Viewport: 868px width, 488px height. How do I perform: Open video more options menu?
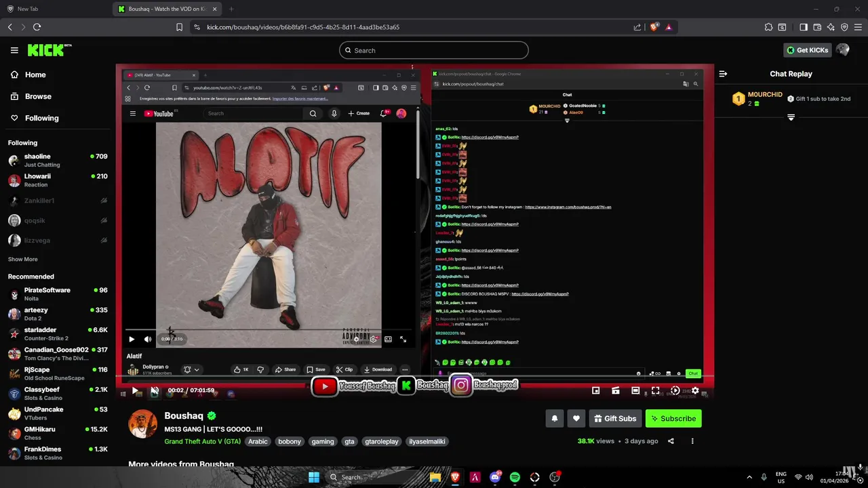point(692,441)
